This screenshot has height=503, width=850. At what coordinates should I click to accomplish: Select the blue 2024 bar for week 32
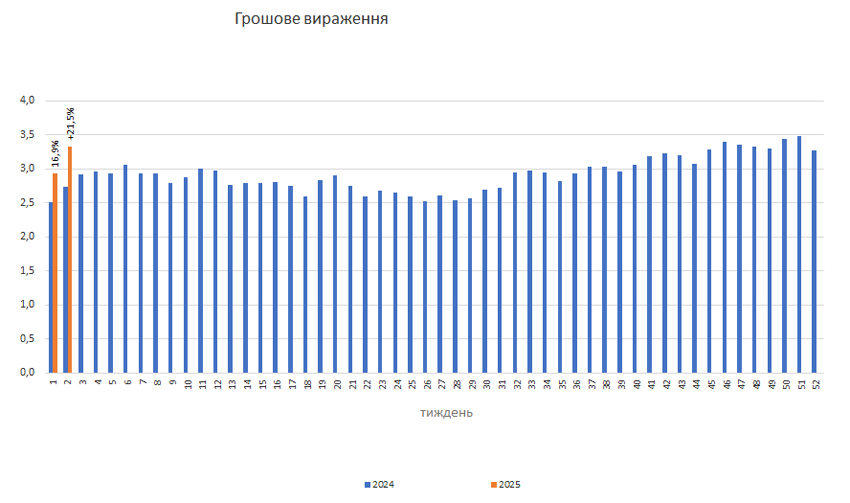pos(515,272)
